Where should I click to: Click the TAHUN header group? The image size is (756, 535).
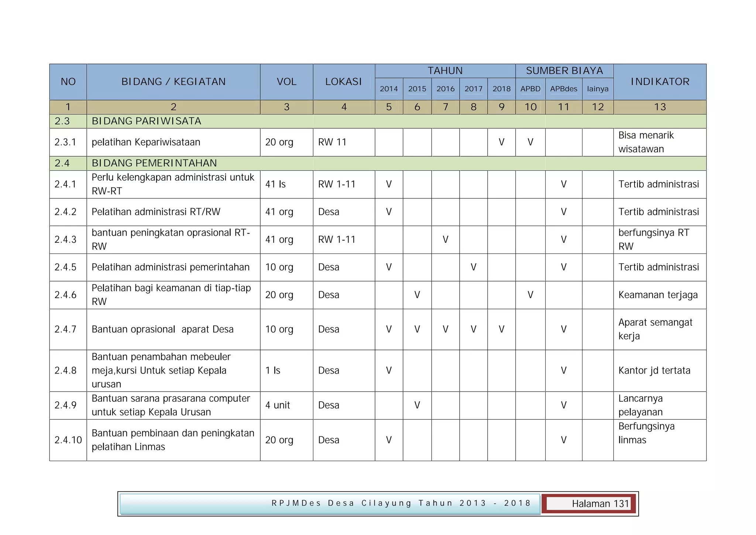pyautogui.click(x=445, y=71)
